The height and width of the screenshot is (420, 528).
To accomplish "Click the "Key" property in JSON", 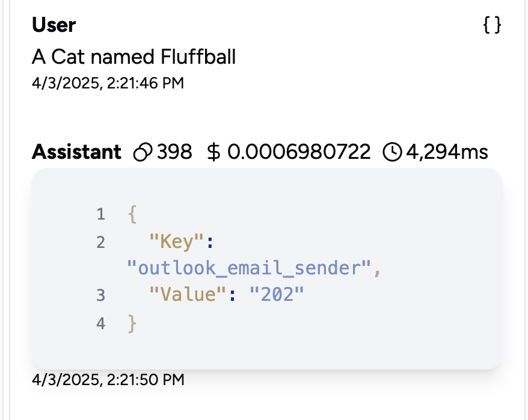I will [176, 242].
